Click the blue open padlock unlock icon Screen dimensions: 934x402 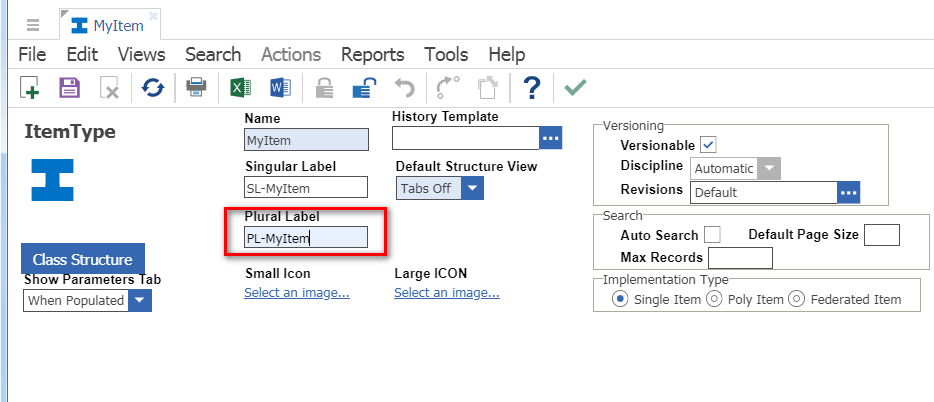(365, 88)
